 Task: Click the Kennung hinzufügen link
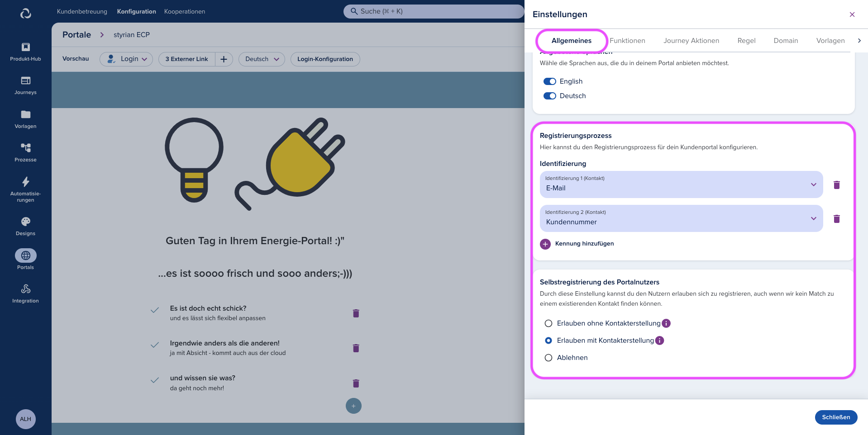[x=584, y=244]
